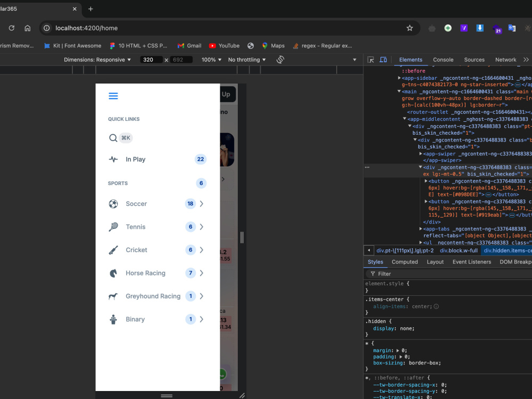The height and width of the screenshot is (399, 532).
Task: Click the viewport width field 320
Action: coord(151,60)
